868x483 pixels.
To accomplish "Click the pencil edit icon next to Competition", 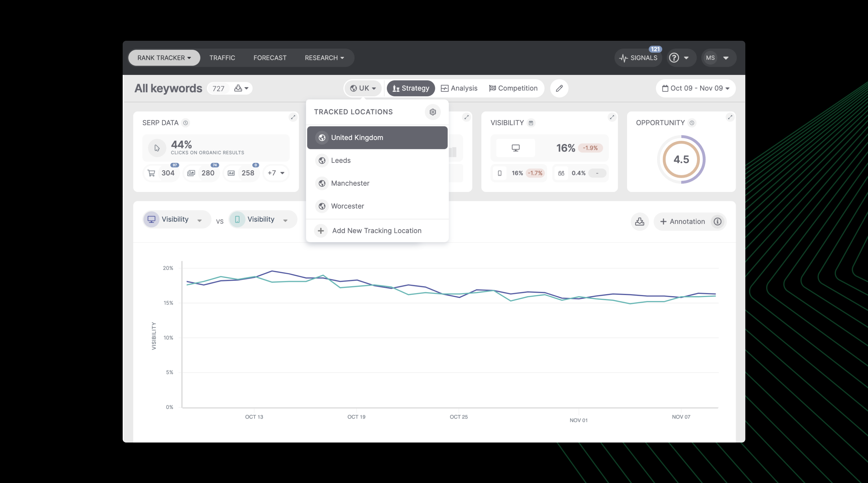I will pyautogui.click(x=559, y=88).
